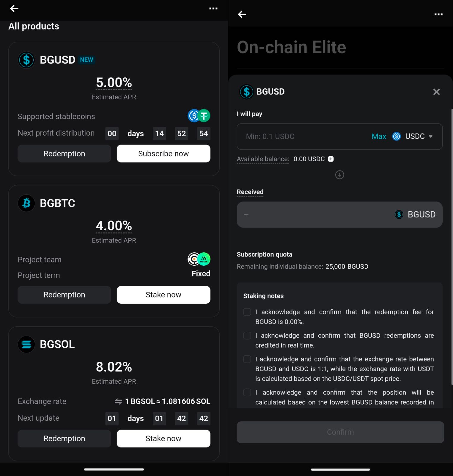Tap the back arrow on On-chain Elite page
453x476 pixels.
click(x=242, y=14)
